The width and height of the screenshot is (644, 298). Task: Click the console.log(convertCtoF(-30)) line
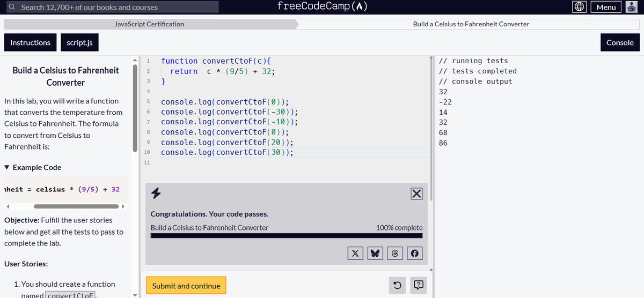(229, 112)
